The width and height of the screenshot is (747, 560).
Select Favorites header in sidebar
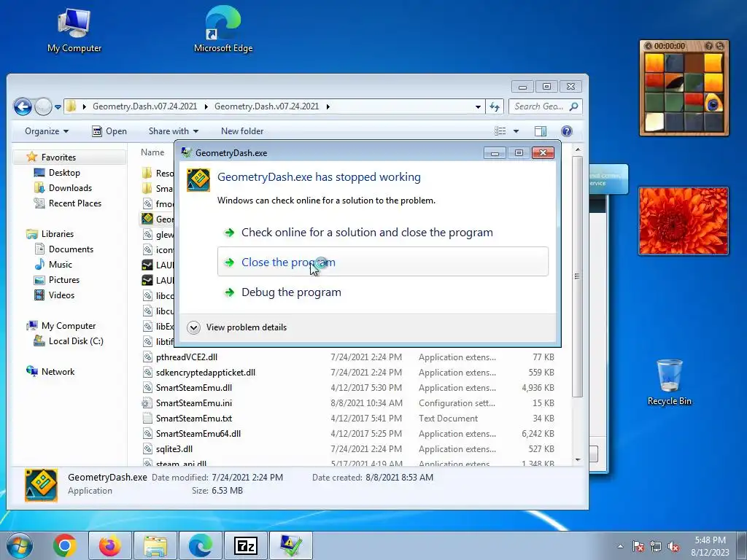pos(58,157)
